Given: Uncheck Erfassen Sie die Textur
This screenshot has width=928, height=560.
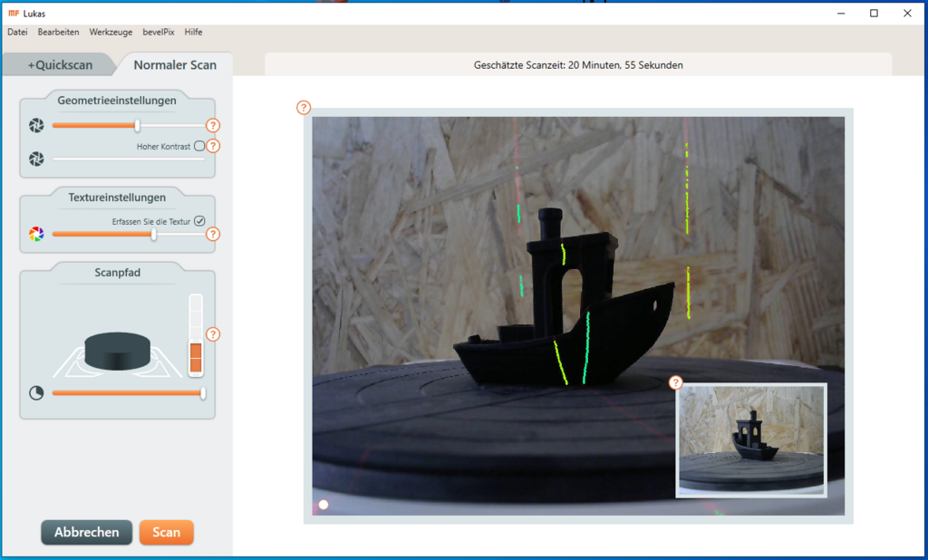Looking at the screenshot, I should point(199,220).
